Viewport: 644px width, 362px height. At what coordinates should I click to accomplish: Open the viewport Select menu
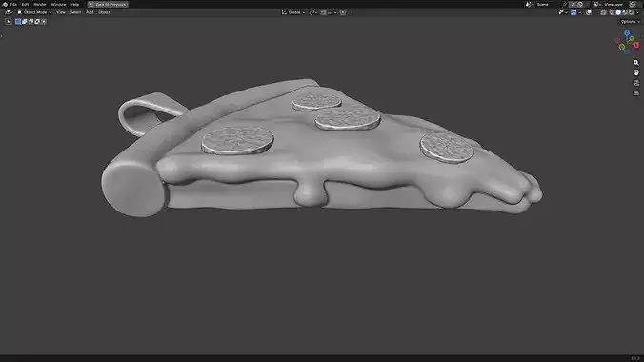[75, 12]
